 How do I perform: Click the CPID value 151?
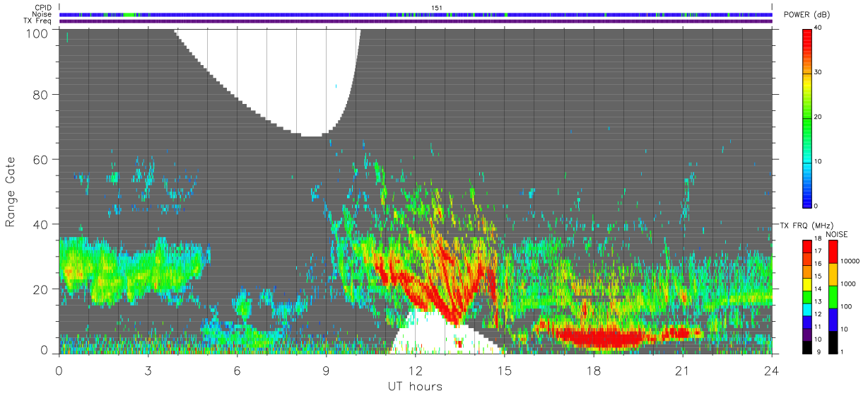[x=437, y=8]
